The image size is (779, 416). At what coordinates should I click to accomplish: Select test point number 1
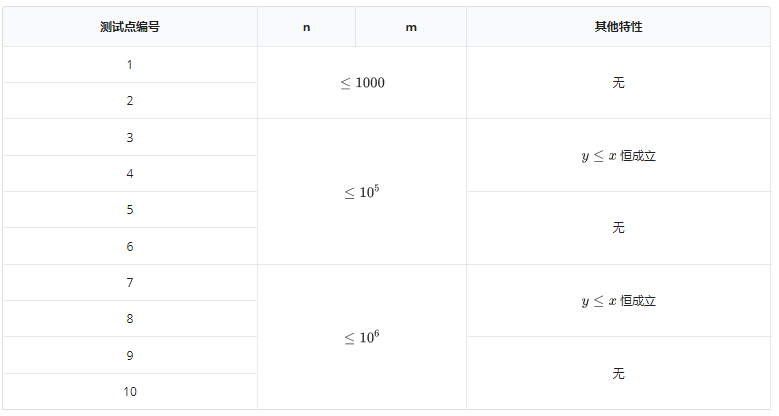click(130, 65)
